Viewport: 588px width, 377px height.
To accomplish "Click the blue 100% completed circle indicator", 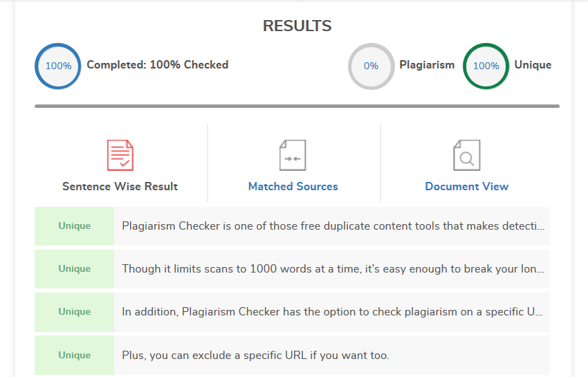I will pyautogui.click(x=58, y=66).
